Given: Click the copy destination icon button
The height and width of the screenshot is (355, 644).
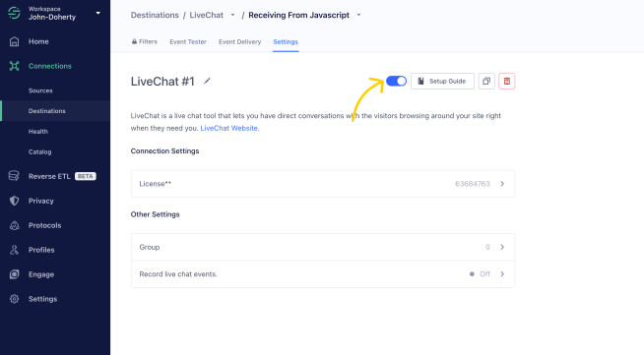Looking at the screenshot, I should coord(486,82).
